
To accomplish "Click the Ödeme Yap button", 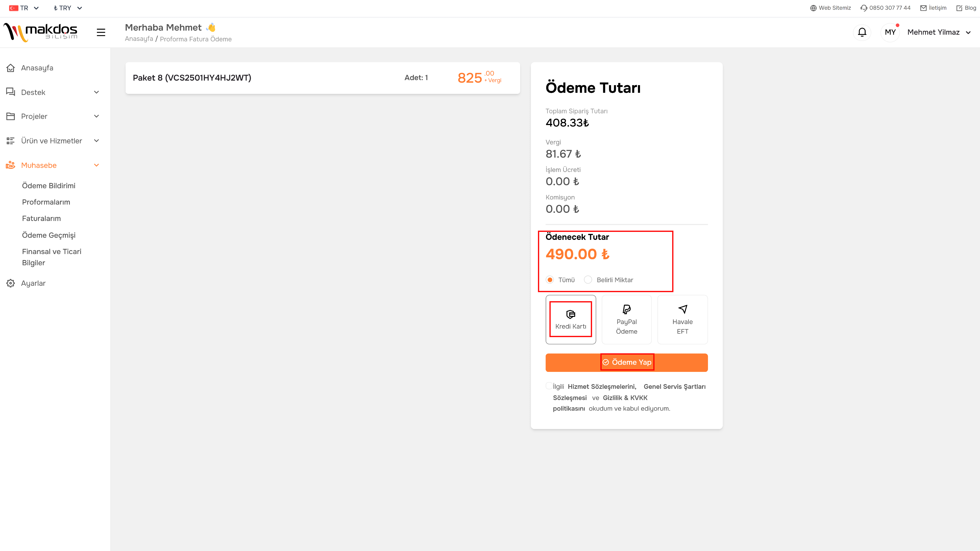I will (627, 362).
